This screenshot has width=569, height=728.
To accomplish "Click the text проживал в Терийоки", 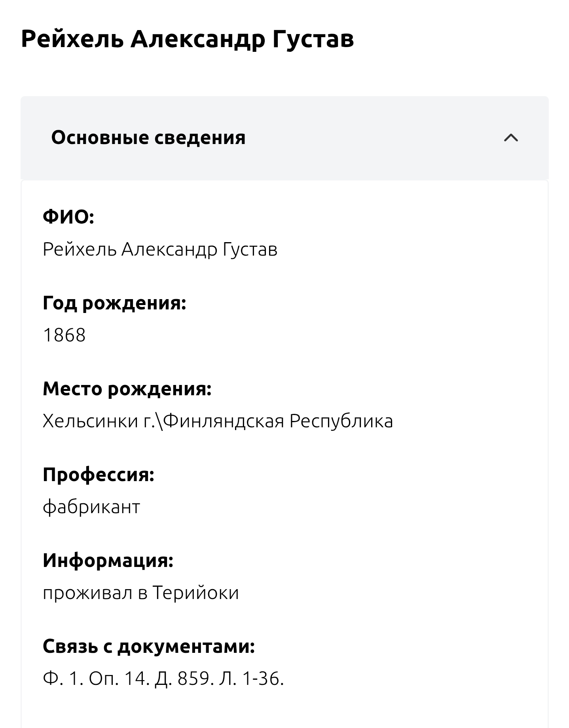I will coord(141,593).
